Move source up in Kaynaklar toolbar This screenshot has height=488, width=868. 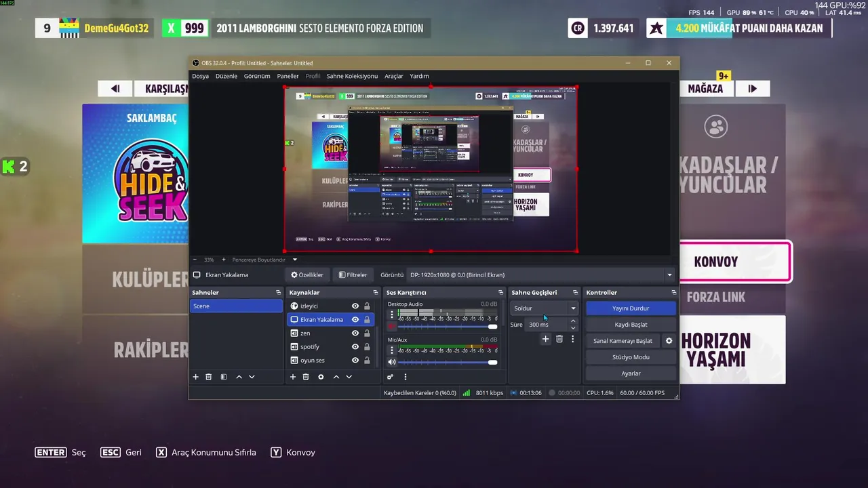(336, 377)
